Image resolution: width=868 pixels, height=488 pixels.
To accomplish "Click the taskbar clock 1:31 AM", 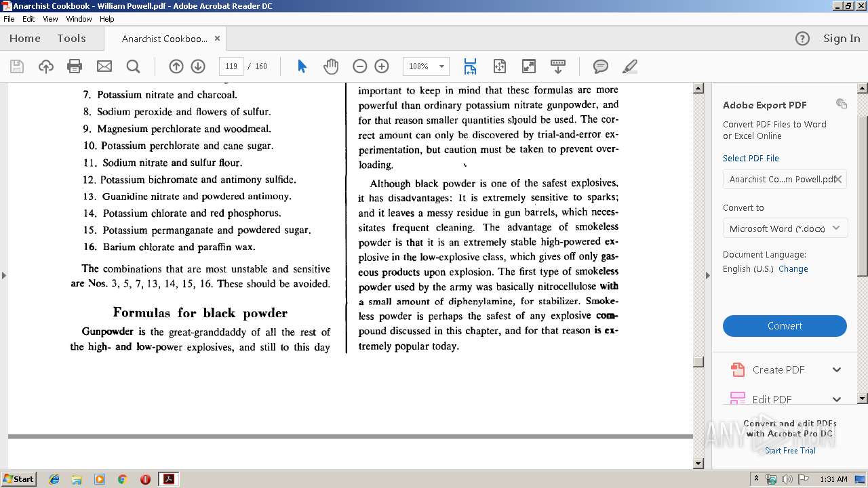I will pos(833,479).
